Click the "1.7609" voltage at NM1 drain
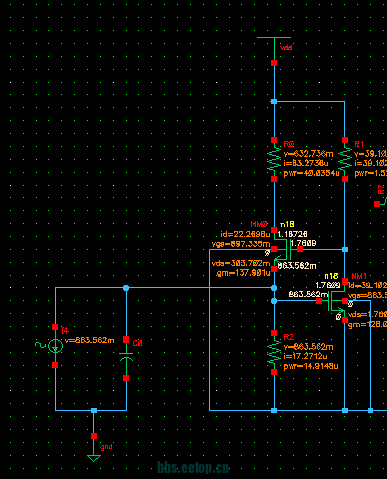The height and width of the screenshot is (479, 387). [x=328, y=285]
